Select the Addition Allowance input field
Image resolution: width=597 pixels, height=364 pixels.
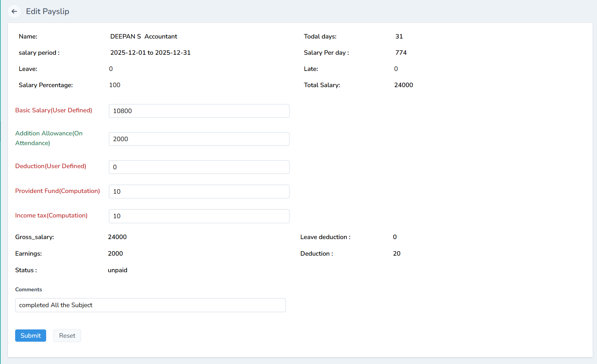[x=199, y=139]
